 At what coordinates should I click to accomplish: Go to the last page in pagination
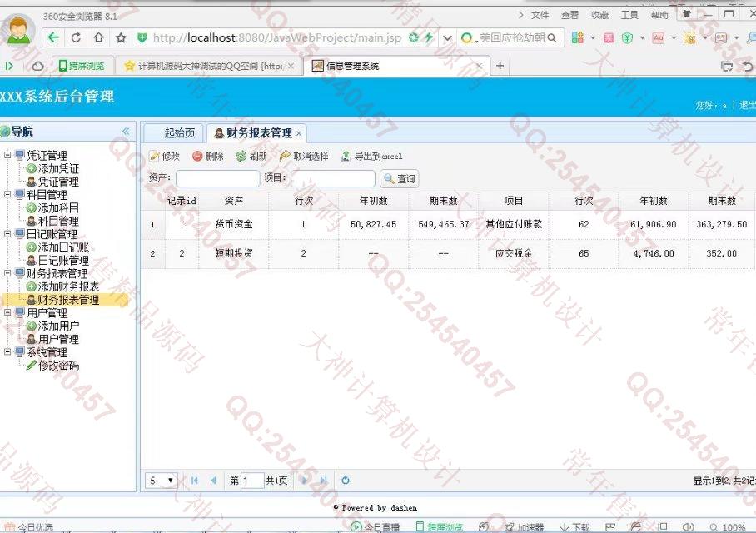(x=324, y=481)
